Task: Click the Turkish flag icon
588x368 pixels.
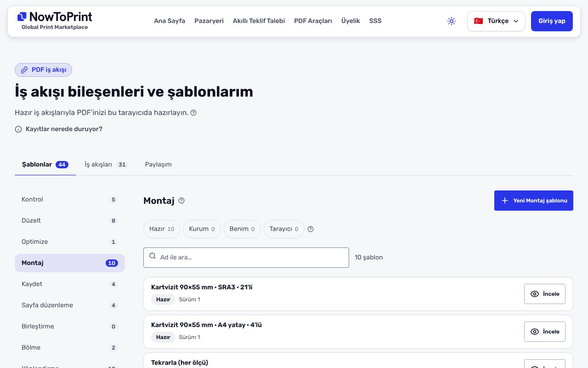Action: pos(479,21)
